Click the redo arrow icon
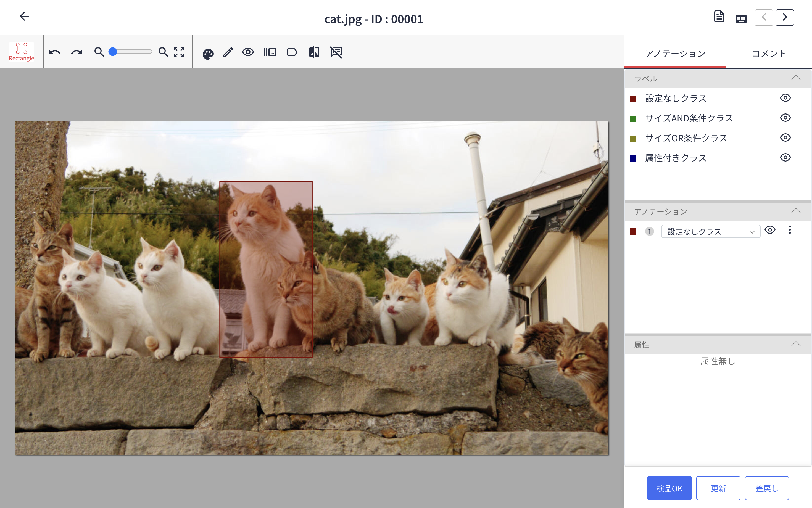 pos(77,52)
